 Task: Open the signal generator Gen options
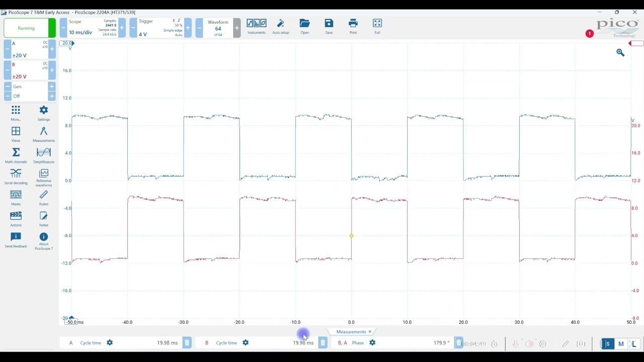click(30, 86)
